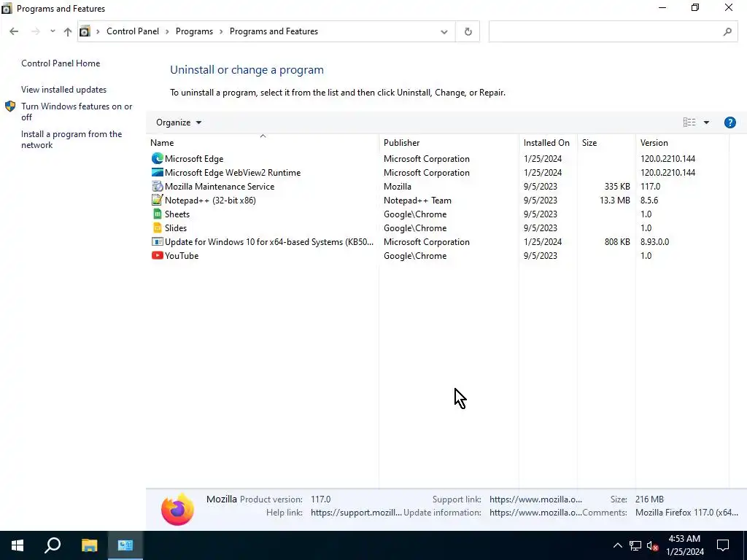
Task: Click version 8.5.6 cell
Action: [649, 200]
